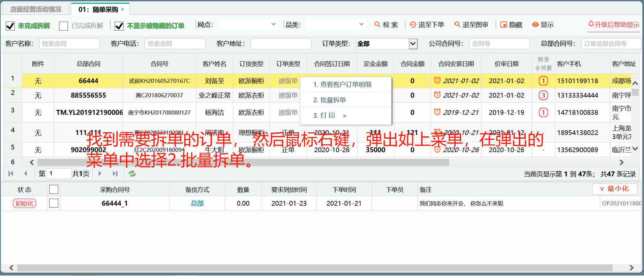Click order table scroll-right arrow
The image size is (644, 276).
pyautogui.click(x=621, y=162)
